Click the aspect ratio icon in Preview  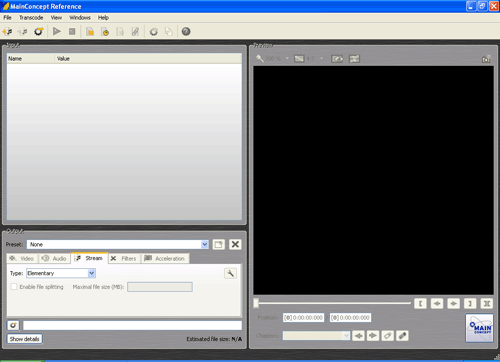point(299,59)
